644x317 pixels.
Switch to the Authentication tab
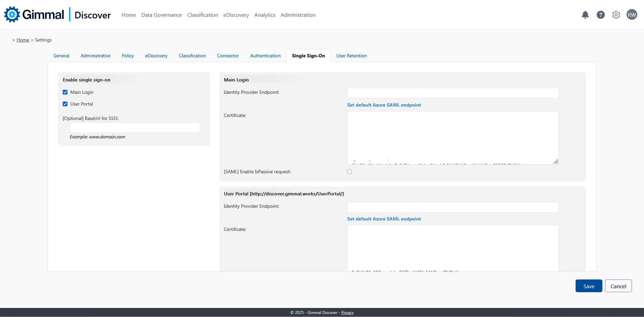click(265, 56)
